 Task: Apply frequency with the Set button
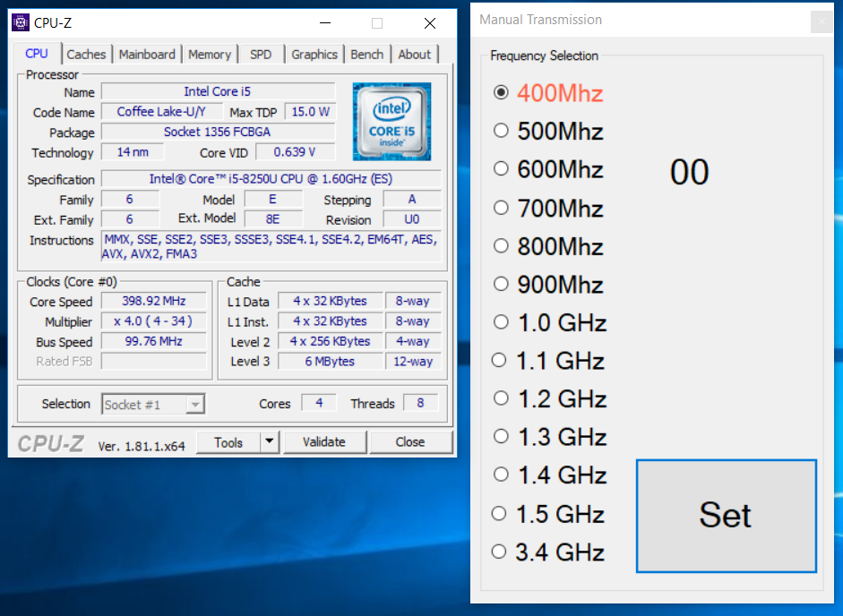[x=726, y=516]
